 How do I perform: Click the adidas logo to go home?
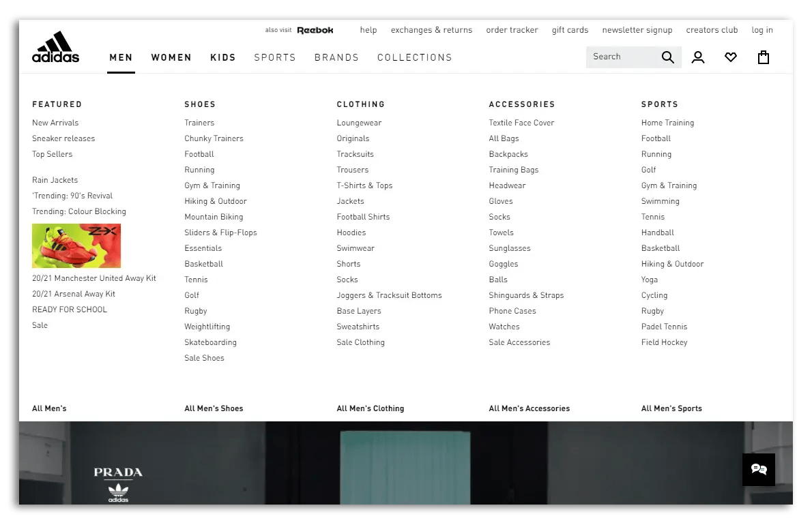[55, 46]
